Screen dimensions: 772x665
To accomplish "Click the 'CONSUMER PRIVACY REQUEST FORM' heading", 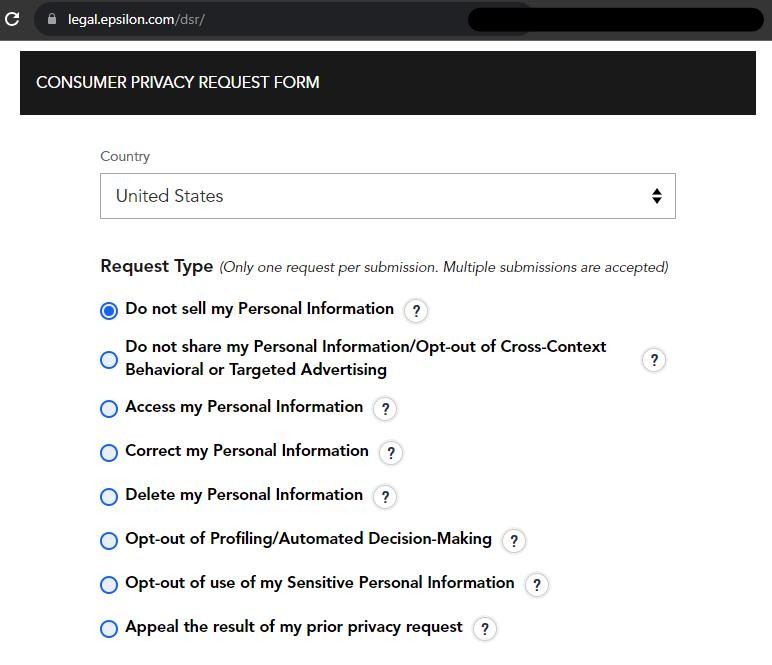I will coord(178,82).
